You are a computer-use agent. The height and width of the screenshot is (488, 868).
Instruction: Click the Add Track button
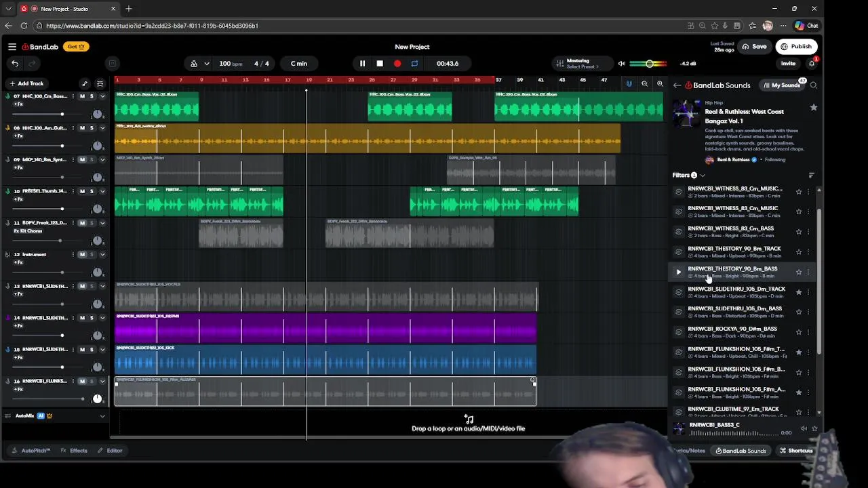pos(26,83)
